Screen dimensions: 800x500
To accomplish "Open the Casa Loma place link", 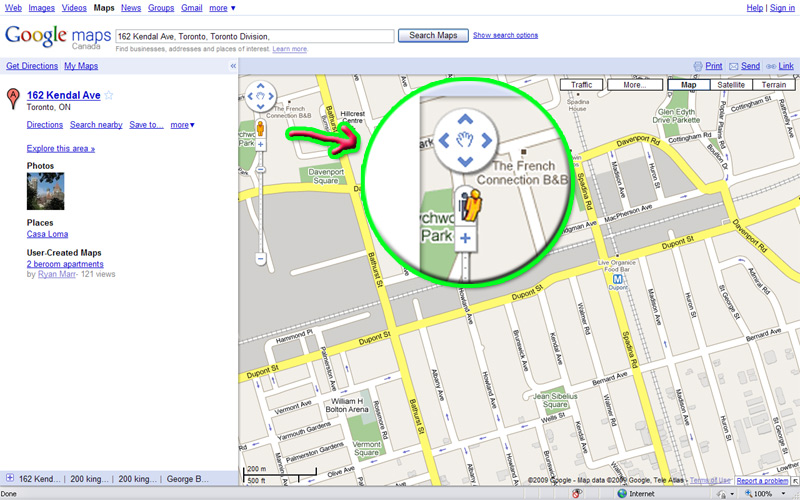I will [x=47, y=234].
